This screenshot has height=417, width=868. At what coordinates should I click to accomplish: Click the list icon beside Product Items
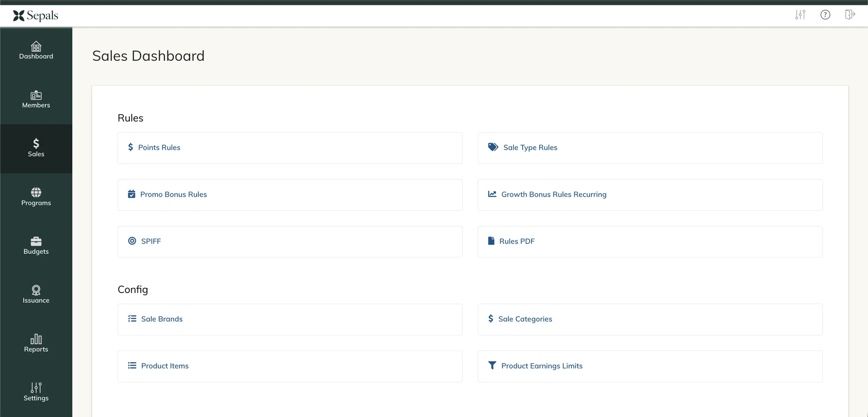(132, 365)
